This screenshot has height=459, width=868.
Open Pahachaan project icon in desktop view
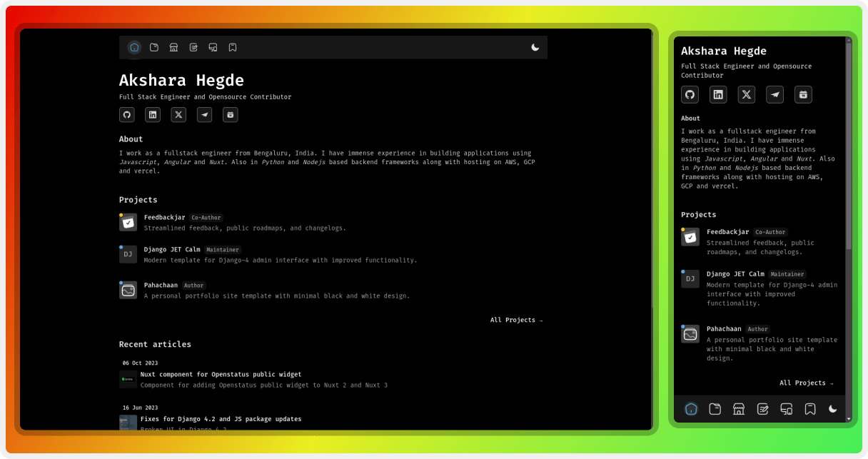128,290
